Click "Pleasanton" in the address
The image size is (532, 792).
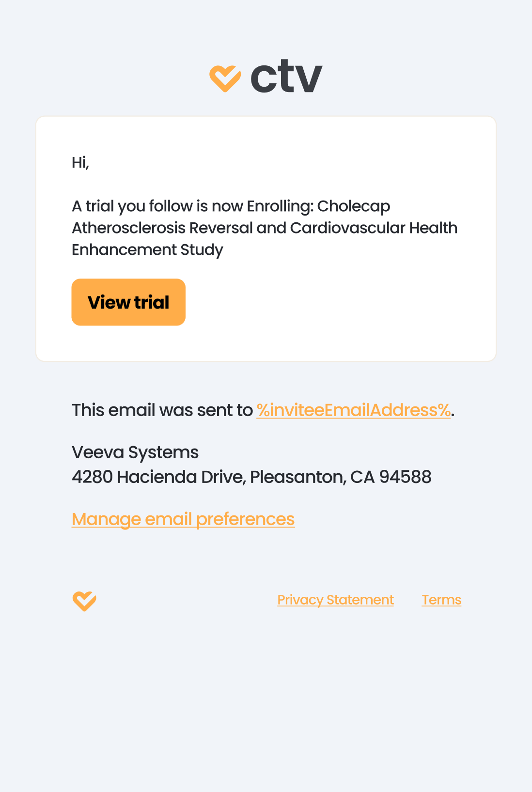[x=297, y=477]
